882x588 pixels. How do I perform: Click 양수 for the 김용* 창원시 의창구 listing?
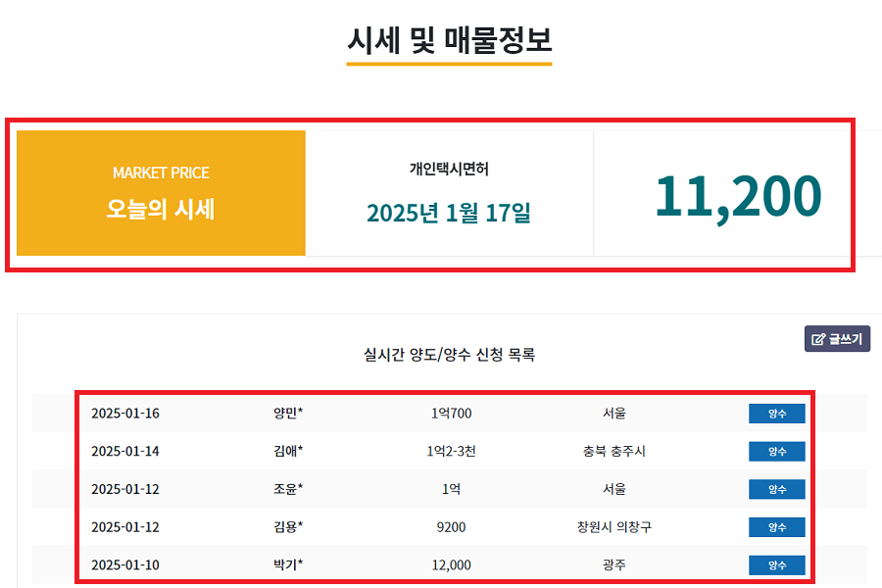click(x=776, y=526)
